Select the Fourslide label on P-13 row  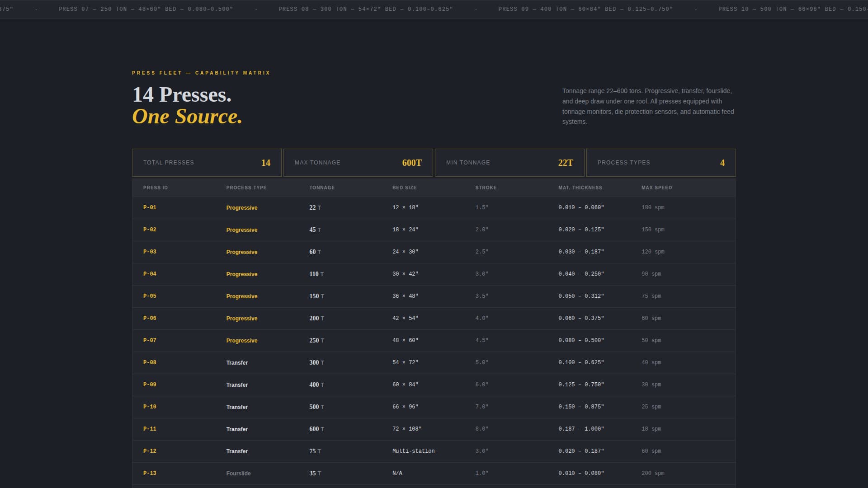point(238,473)
